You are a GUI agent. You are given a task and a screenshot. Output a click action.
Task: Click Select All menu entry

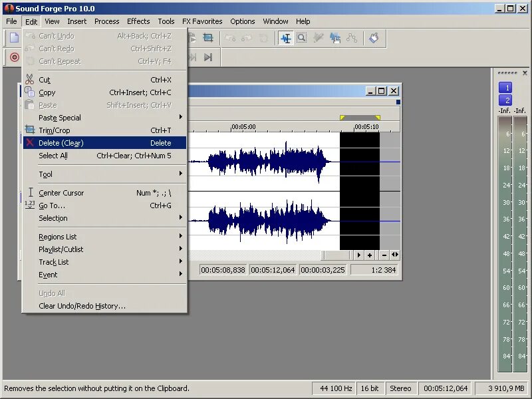pos(53,156)
